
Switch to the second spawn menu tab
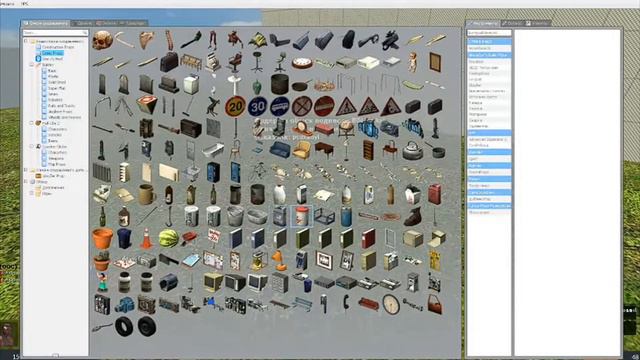[82, 23]
